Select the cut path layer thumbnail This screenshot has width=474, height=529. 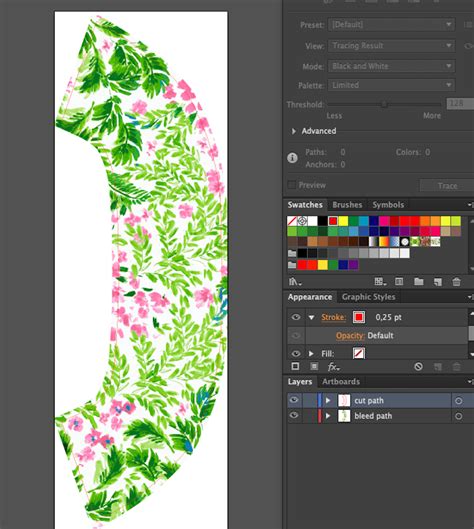pyautogui.click(x=344, y=400)
